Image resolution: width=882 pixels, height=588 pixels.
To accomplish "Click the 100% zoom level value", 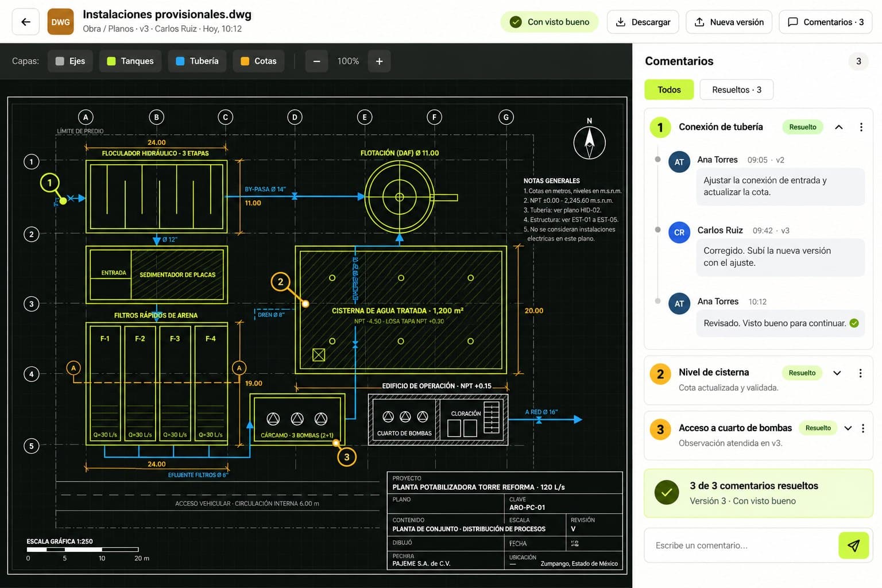I will point(348,61).
